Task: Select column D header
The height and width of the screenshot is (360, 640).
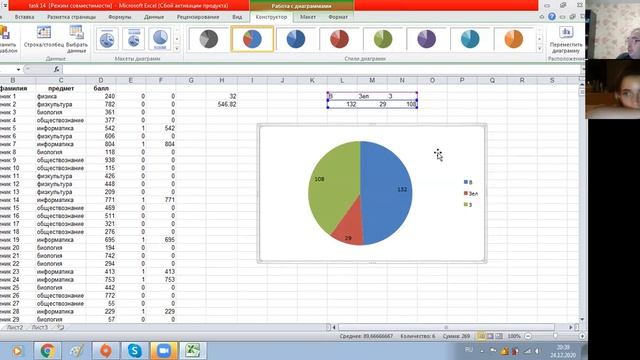Action: 101,80
